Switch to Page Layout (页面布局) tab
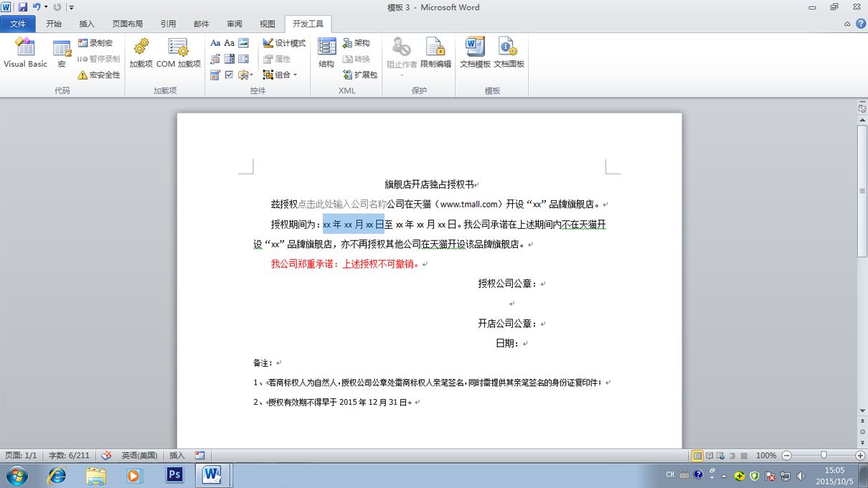The width and height of the screenshot is (868, 488). tap(128, 24)
